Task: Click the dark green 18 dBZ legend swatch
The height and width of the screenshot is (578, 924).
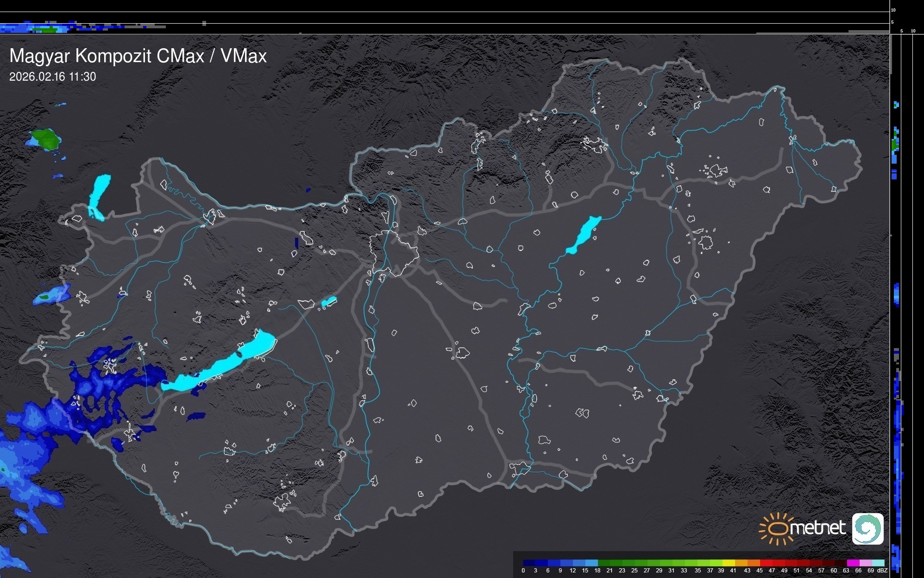Action: [x=603, y=563]
